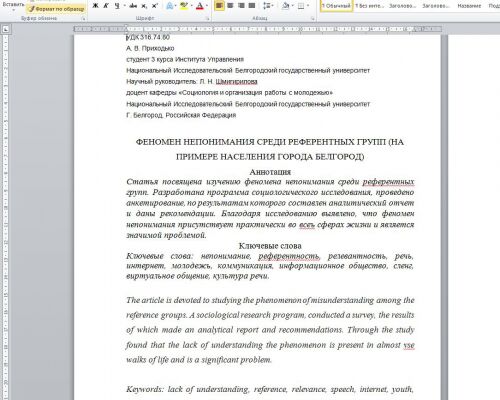Open the text effects dropdown arrow

pos(176,6)
